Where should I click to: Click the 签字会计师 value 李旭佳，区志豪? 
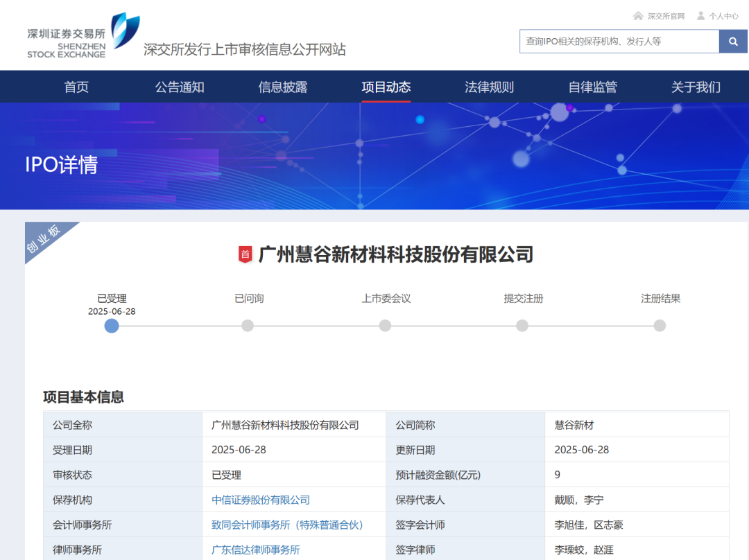(589, 525)
